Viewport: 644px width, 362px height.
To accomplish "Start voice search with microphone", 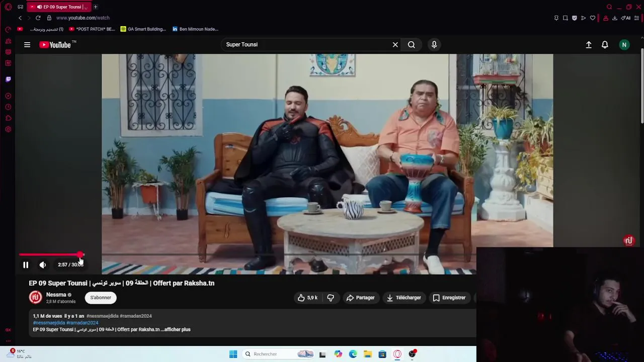I will click(x=434, y=45).
